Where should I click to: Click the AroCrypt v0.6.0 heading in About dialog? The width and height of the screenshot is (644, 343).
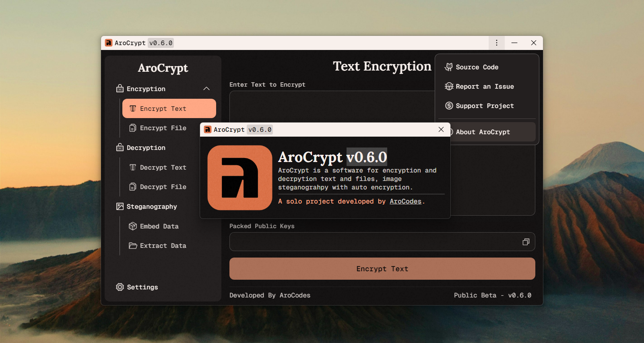tap(332, 157)
